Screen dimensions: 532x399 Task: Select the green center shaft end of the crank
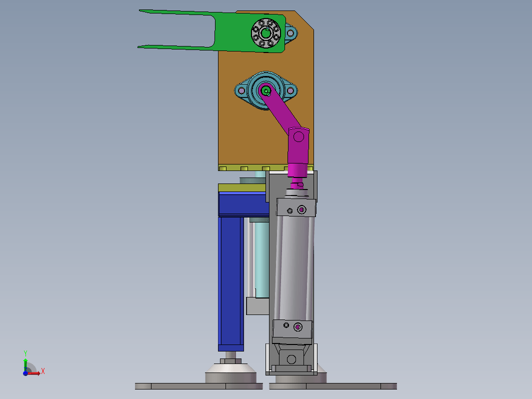pos(265,91)
